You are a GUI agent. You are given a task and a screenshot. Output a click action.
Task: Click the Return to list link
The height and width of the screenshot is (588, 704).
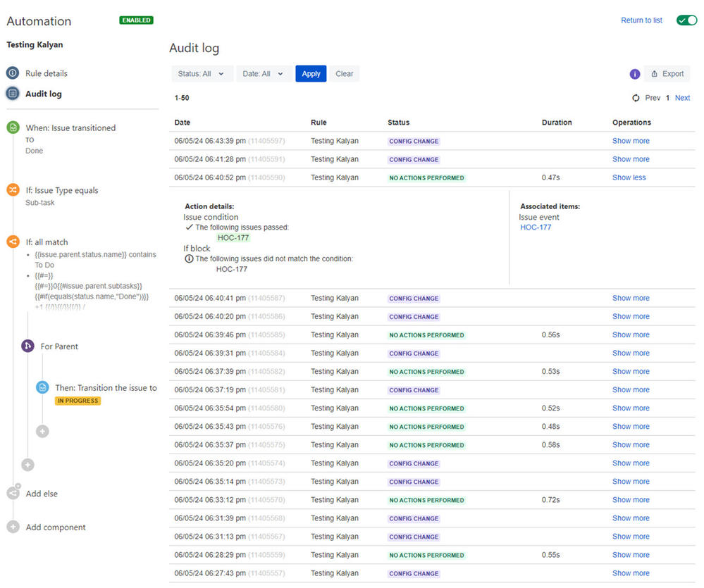[x=641, y=20]
